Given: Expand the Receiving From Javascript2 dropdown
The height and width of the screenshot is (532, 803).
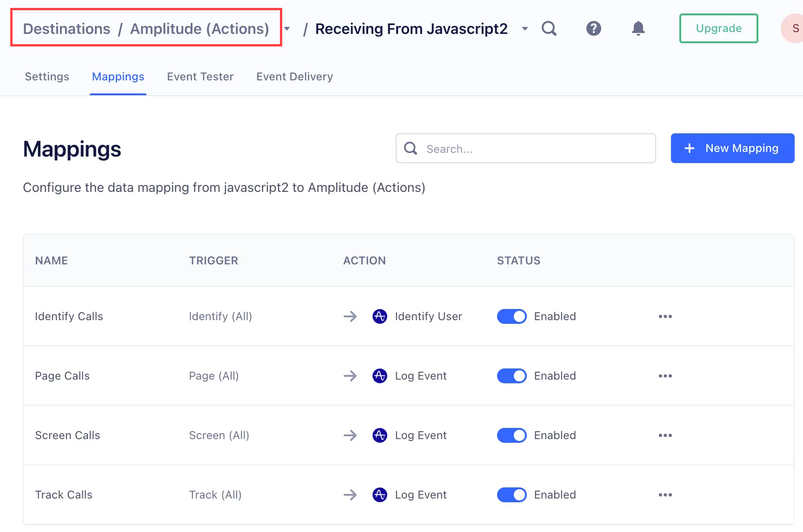Looking at the screenshot, I should (x=525, y=29).
